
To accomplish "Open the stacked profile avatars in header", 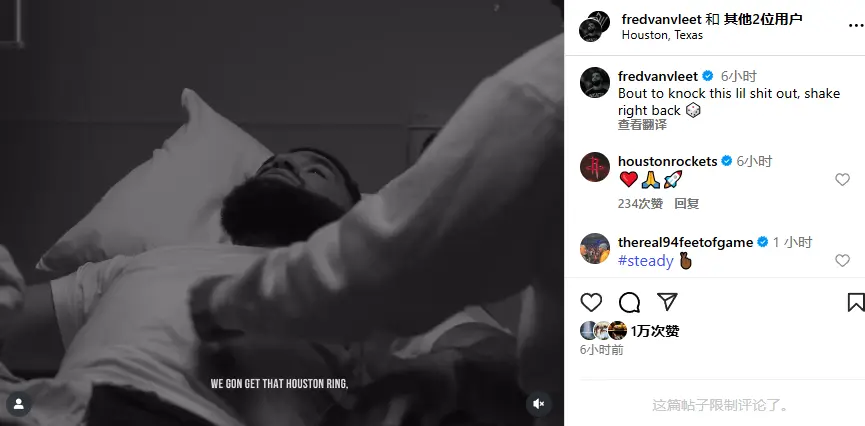I will [x=594, y=26].
